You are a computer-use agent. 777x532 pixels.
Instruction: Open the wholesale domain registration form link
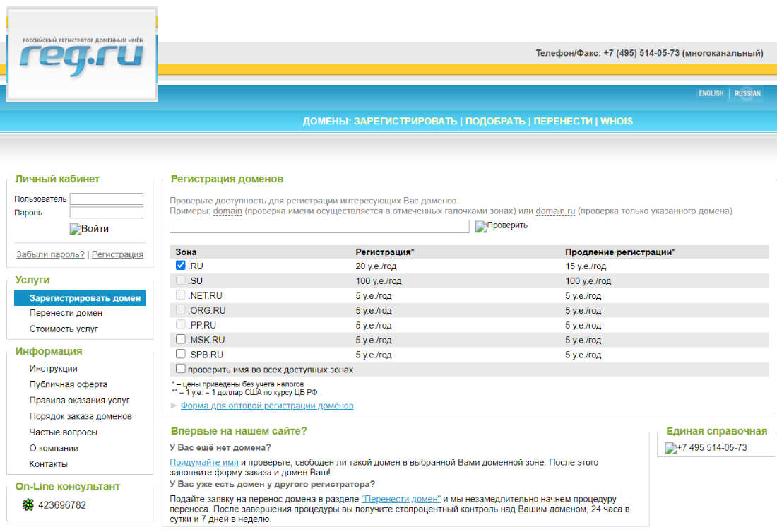tap(267, 406)
